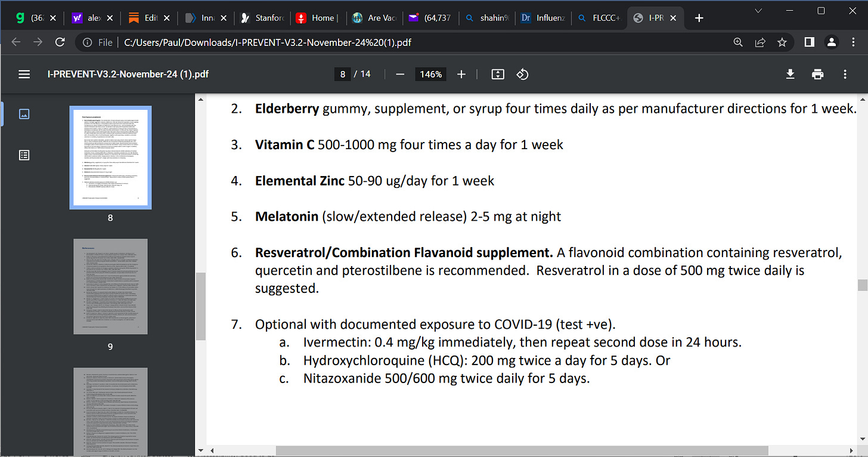Open the PDF viewer three-dot options menu
Image resolution: width=868 pixels, height=457 pixels.
(x=845, y=74)
